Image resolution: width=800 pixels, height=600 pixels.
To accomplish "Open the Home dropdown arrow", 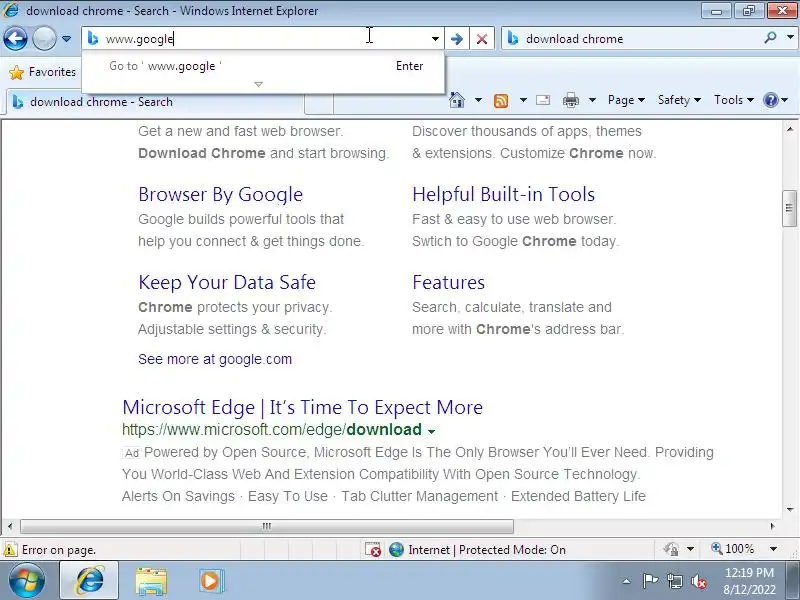I will (478, 100).
